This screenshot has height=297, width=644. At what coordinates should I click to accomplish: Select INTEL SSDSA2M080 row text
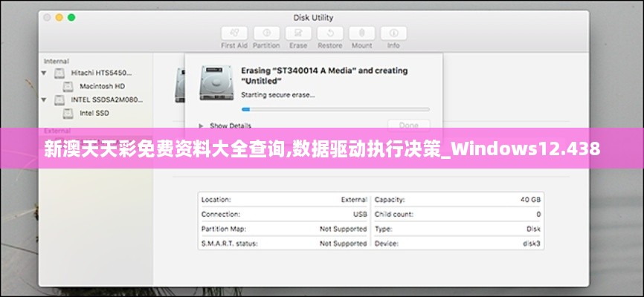point(107,99)
